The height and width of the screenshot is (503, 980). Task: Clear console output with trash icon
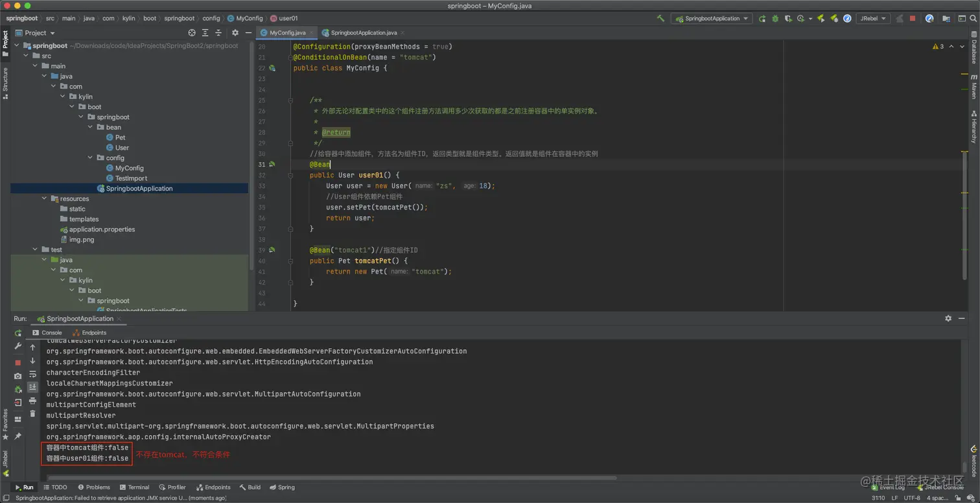(32, 414)
